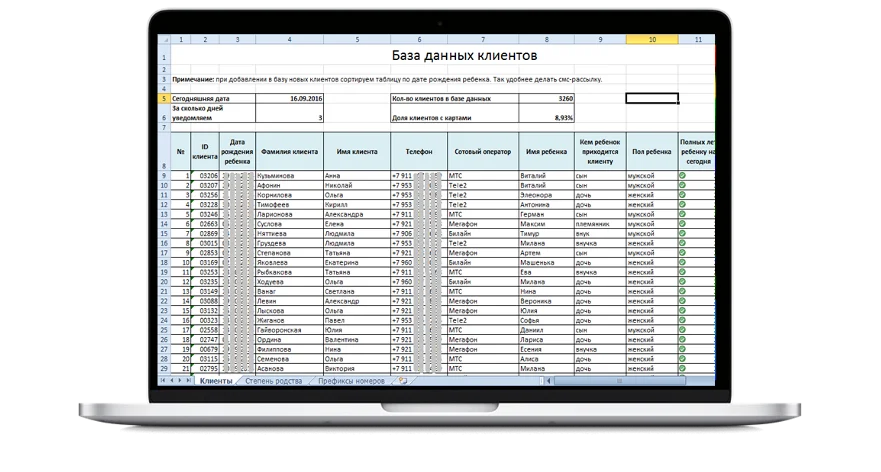Select column header 10

coord(652,40)
